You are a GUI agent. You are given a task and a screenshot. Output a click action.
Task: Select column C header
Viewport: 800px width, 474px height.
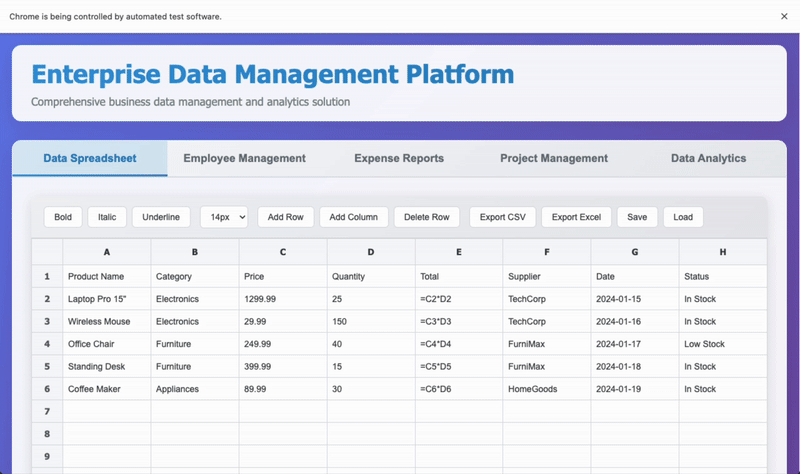[x=283, y=253]
